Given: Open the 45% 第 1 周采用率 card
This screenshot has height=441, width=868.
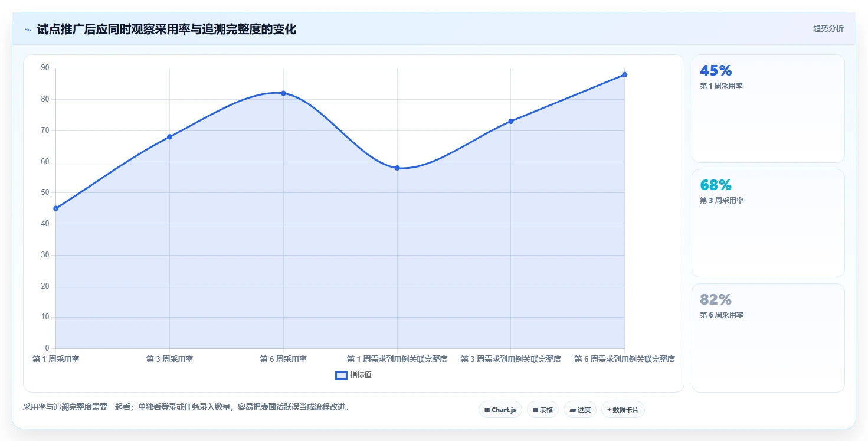Looking at the screenshot, I should pos(768,109).
